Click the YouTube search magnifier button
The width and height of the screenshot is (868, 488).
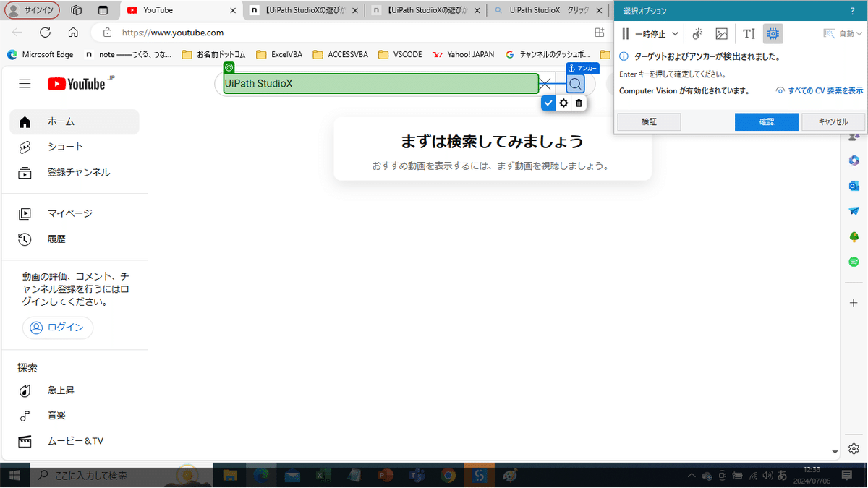coord(575,84)
